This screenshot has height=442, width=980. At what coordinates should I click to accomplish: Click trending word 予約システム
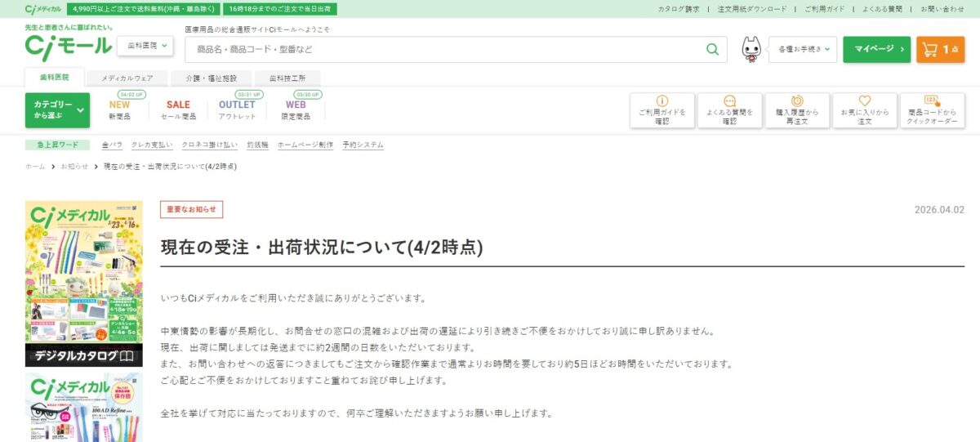click(363, 145)
